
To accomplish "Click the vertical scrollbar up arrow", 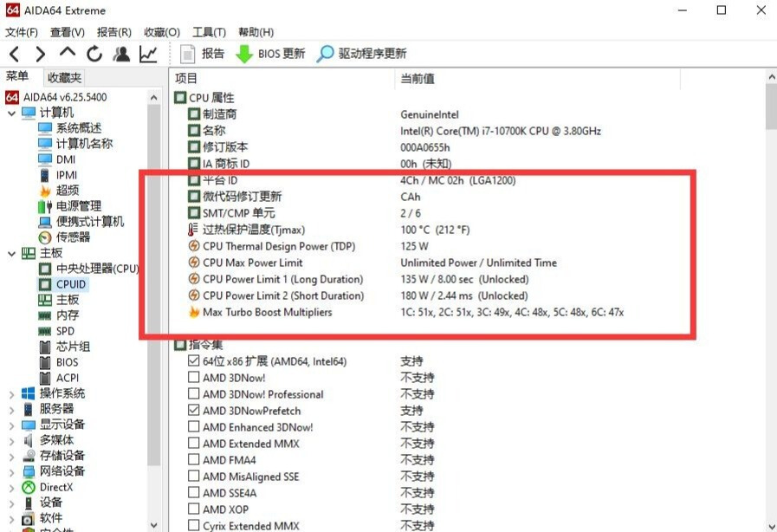I will [x=770, y=76].
